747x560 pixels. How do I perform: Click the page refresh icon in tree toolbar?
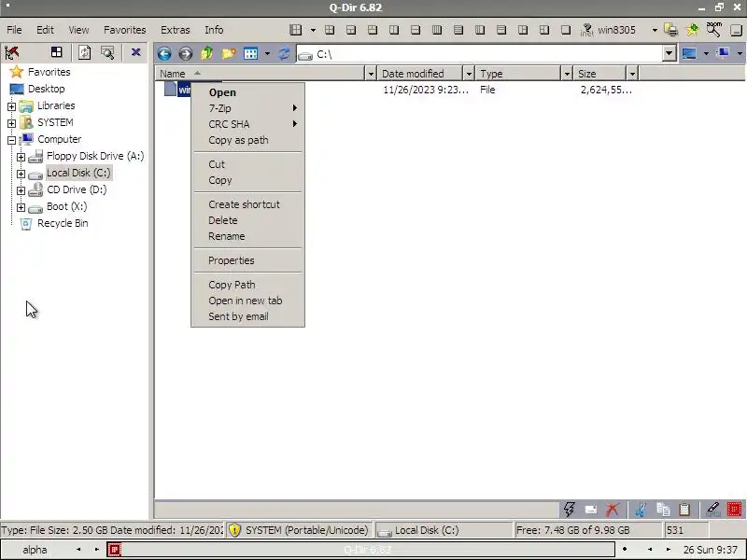(x=85, y=52)
